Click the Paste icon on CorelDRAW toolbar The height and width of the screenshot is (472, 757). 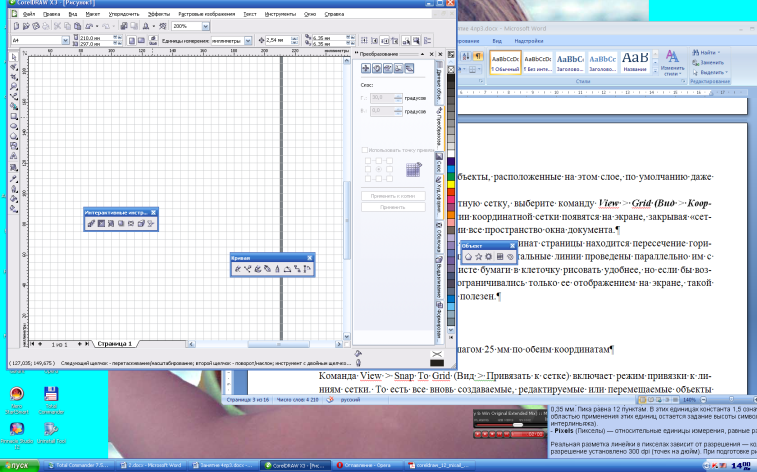[77, 26]
